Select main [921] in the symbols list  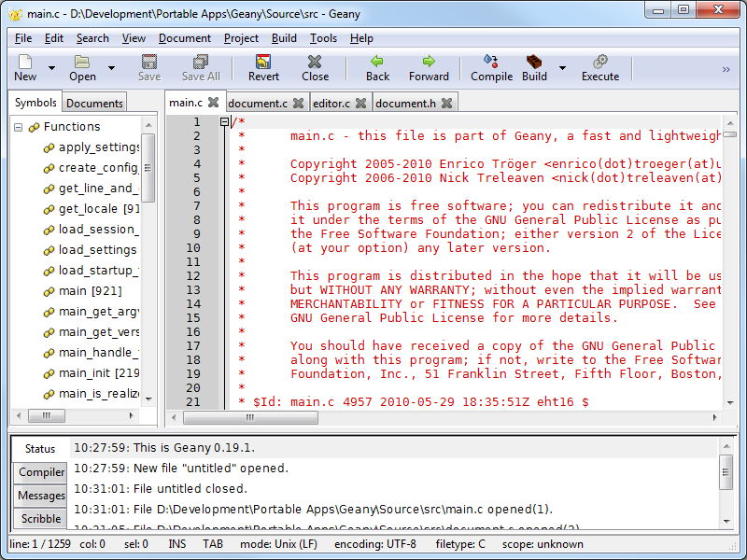[90, 291]
